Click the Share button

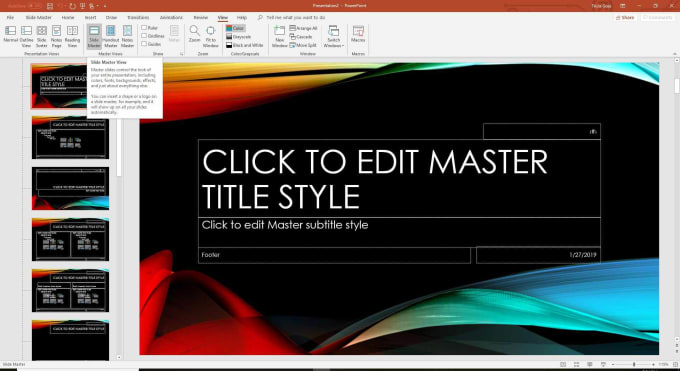[625, 17]
